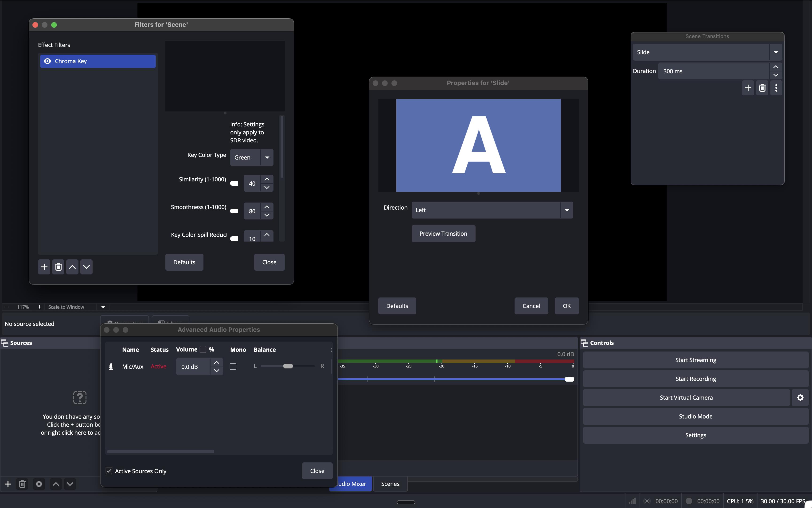This screenshot has width=812, height=508.
Task: Click the Key Color Spill Reduction slider
Action: click(234, 238)
